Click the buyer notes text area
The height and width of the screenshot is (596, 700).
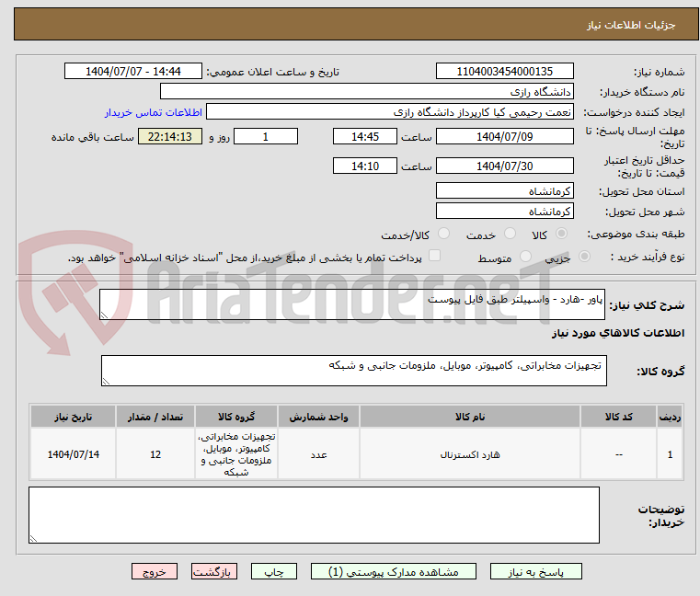314,515
